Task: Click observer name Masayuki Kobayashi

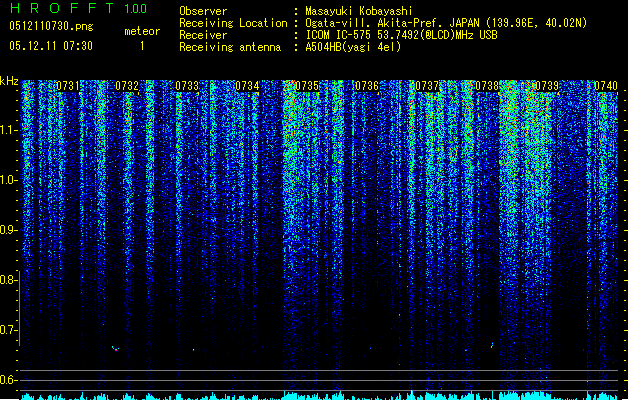Action: [x=359, y=11]
